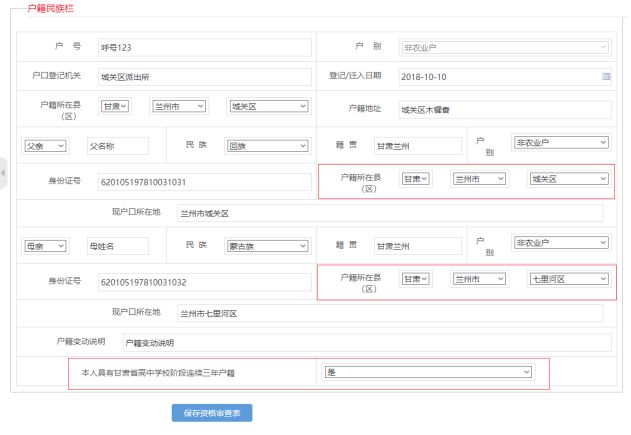The height and width of the screenshot is (435, 631).
Task: Click the 户籍变动说明 input field
Action: 367,343
